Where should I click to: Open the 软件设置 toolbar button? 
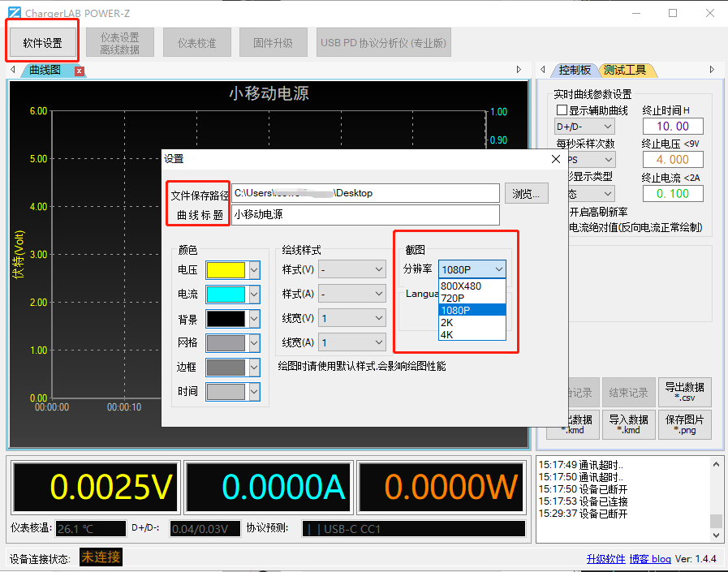pyautogui.click(x=41, y=41)
